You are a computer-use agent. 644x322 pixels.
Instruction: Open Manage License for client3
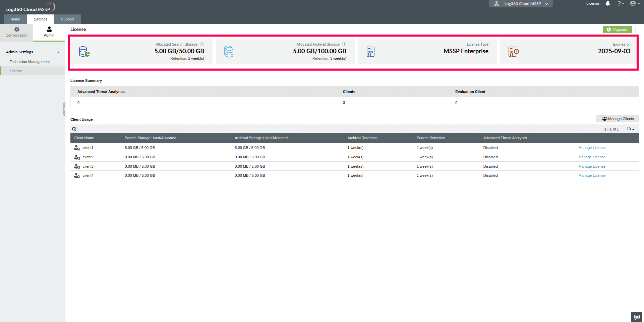click(592, 166)
